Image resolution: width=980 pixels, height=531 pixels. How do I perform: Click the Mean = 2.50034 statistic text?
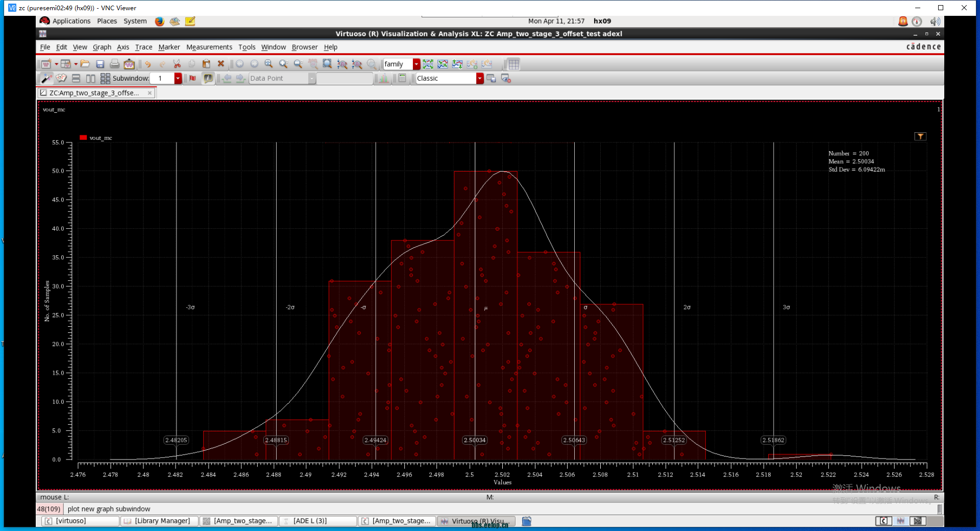851,161
